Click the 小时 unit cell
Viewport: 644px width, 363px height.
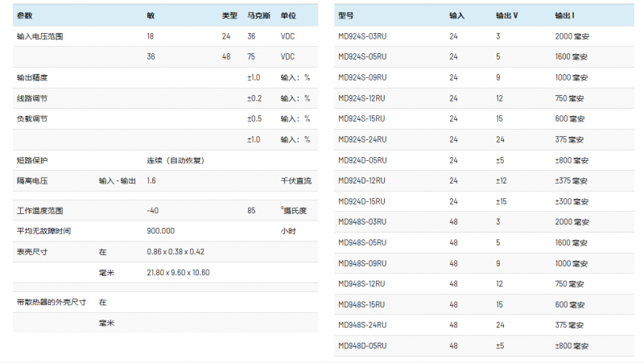tap(288, 231)
